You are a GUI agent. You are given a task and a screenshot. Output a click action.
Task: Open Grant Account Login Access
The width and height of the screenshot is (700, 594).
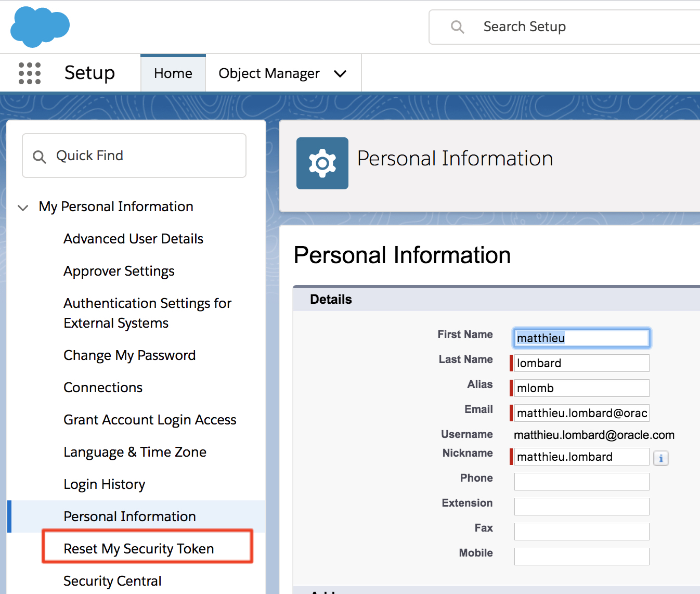pos(150,420)
